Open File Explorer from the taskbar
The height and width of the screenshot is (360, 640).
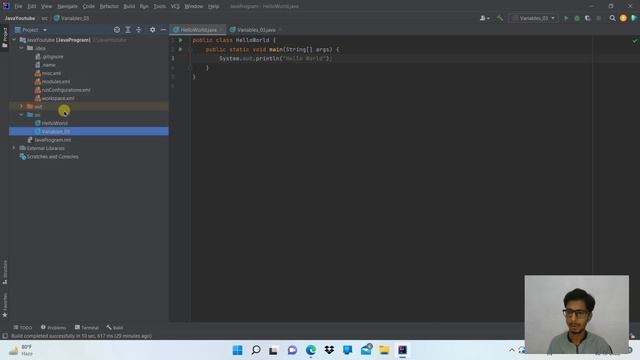384,350
